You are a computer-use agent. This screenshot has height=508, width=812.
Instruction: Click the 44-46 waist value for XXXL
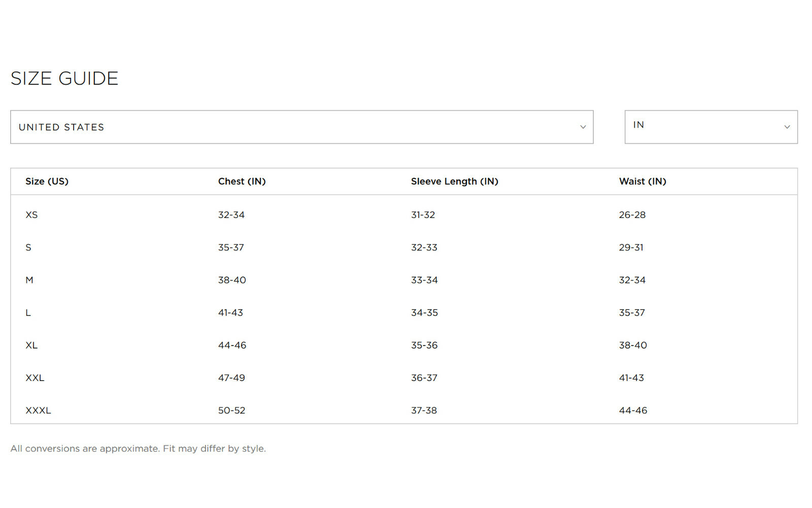tap(633, 410)
